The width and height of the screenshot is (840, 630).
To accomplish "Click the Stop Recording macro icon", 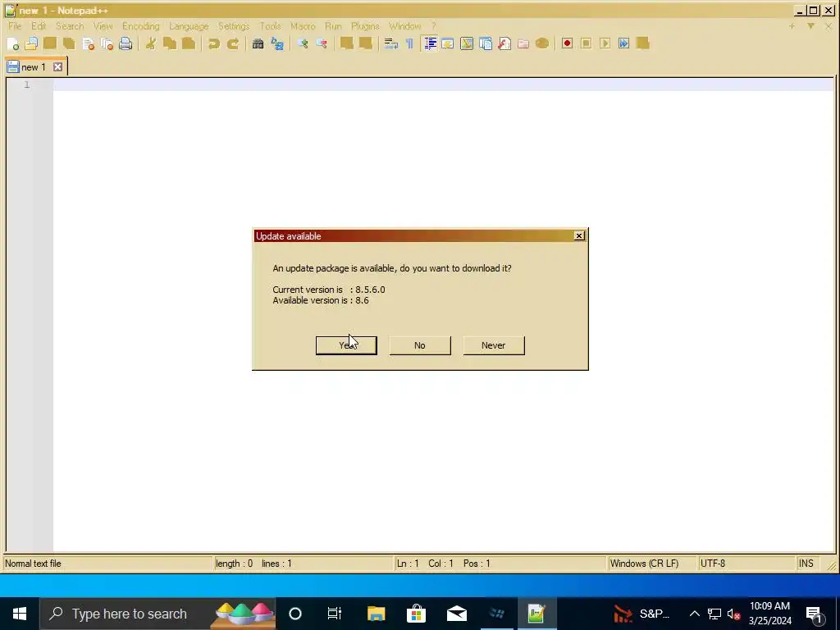I will click(x=586, y=44).
